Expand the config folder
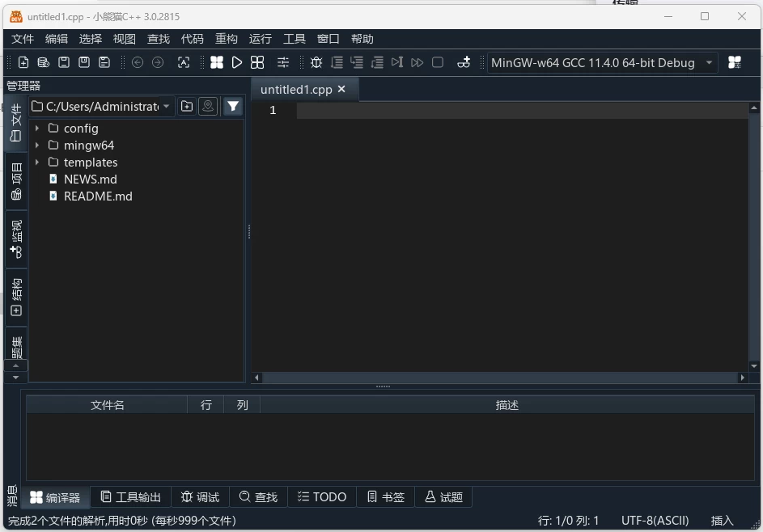The image size is (763, 532). 36,128
